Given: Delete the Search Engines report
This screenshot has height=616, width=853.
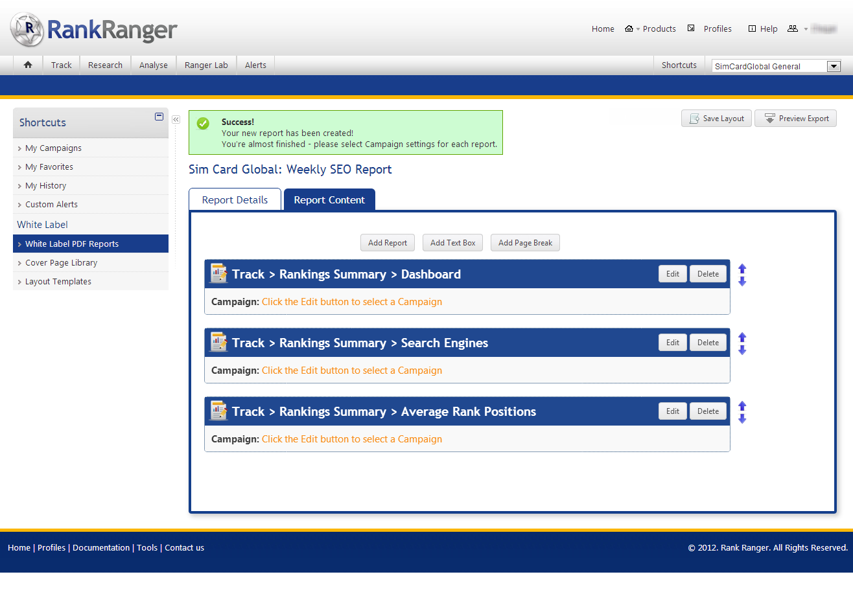Looking at the screenshot, I should click(x=708, y=343).
